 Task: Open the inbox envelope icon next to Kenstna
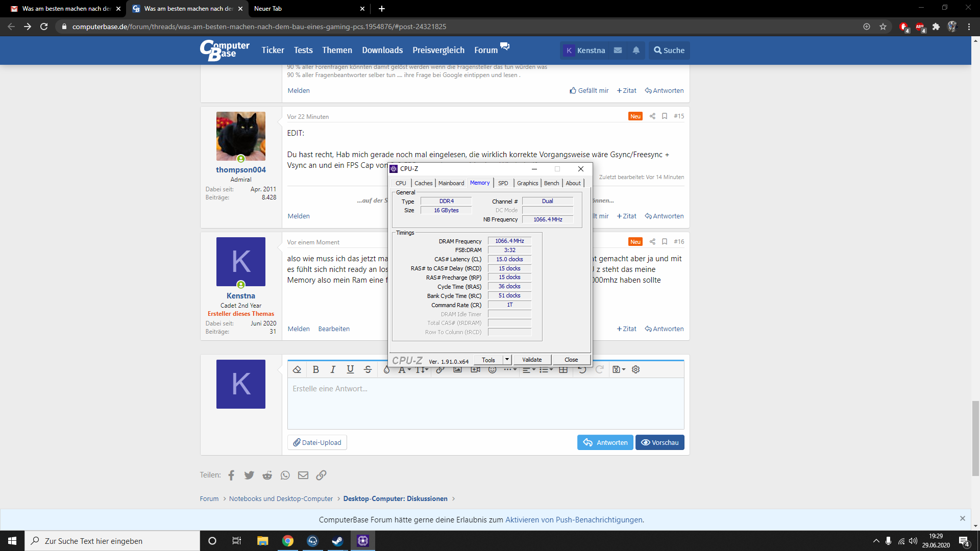point(618,51)
